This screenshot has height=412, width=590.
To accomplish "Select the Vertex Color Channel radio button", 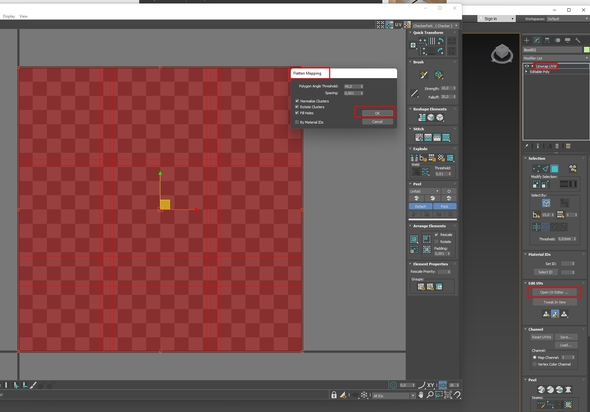I will 535,364.
